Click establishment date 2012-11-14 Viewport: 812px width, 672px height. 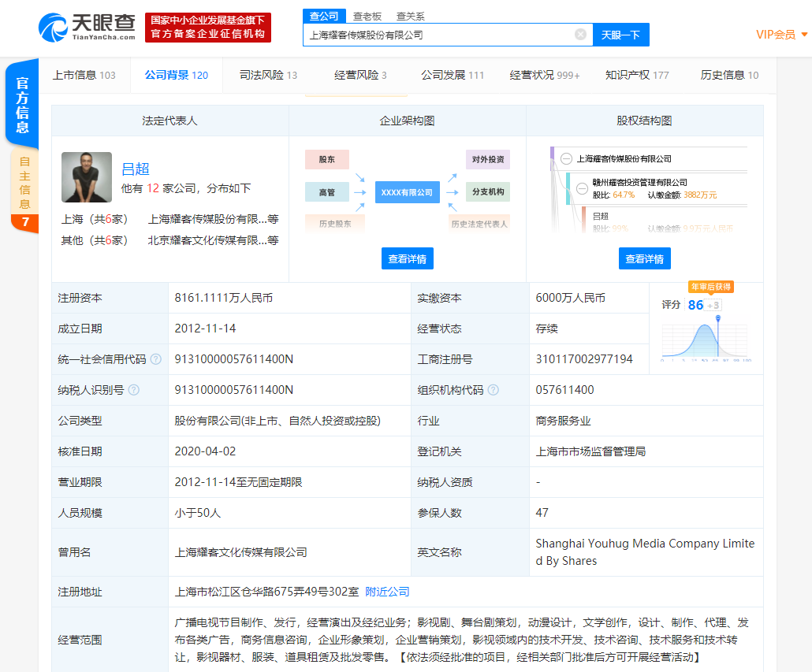click(205, 329)
